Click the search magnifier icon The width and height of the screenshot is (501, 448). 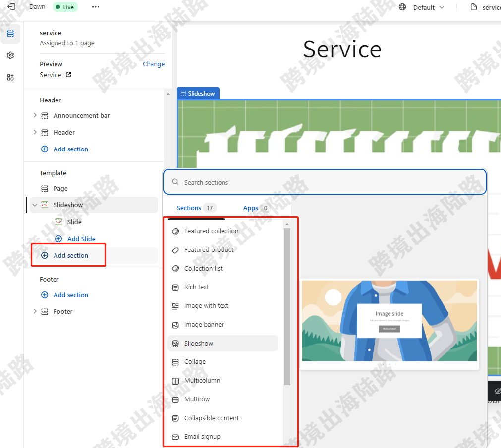coord(175,182)
